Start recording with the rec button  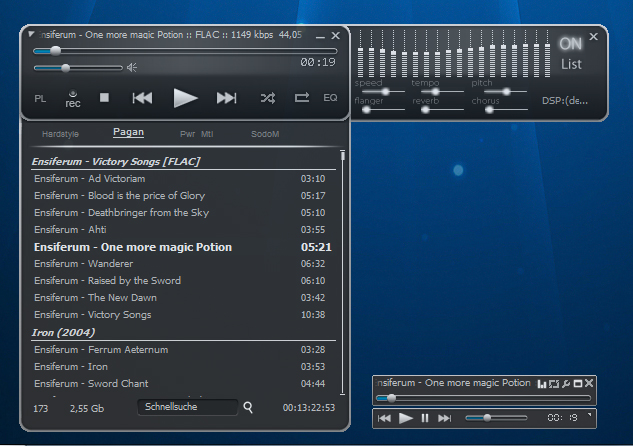tap(73, 99)
